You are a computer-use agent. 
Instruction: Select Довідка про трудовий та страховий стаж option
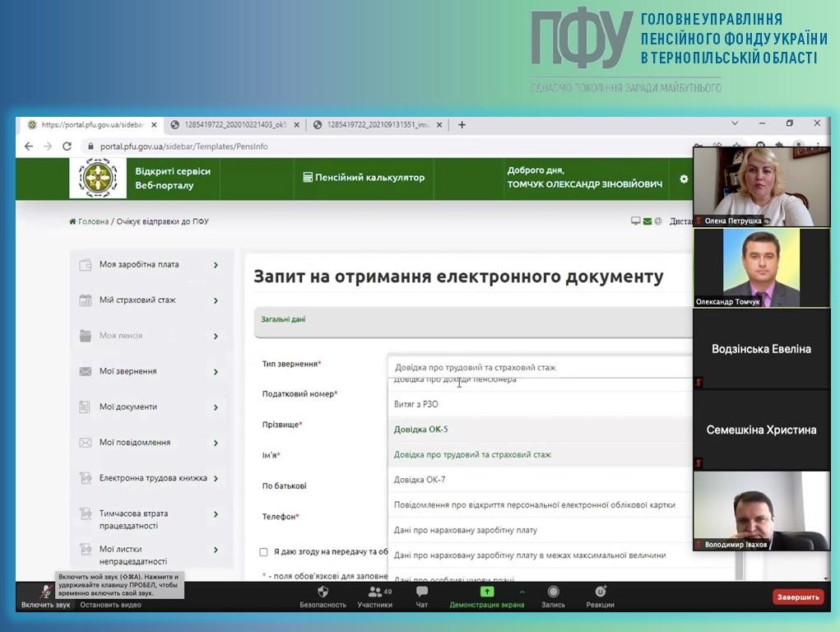tap(540, 454)
